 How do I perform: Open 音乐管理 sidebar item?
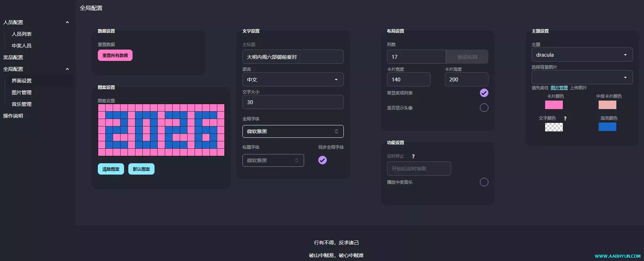(22, 104)
